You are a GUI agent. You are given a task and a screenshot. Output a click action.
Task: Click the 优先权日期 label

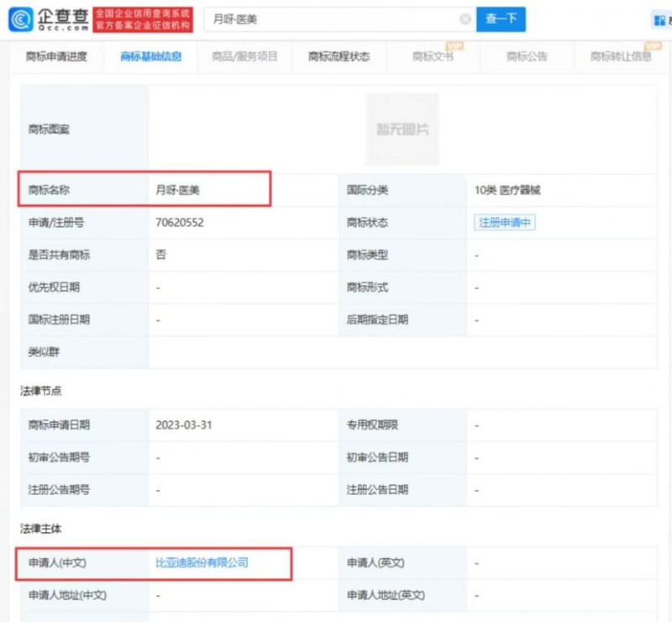pyautogui.click(x=54, y=287)
